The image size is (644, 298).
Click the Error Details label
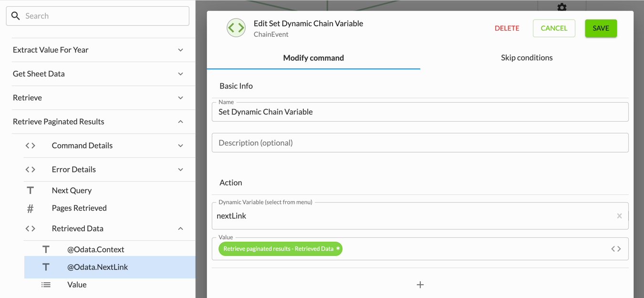click(74, 170)
